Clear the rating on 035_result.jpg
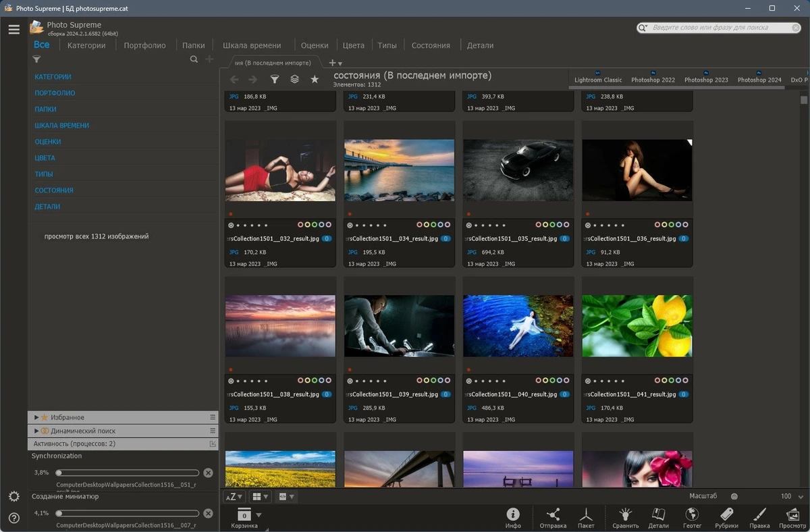 (x=468, y=225)
